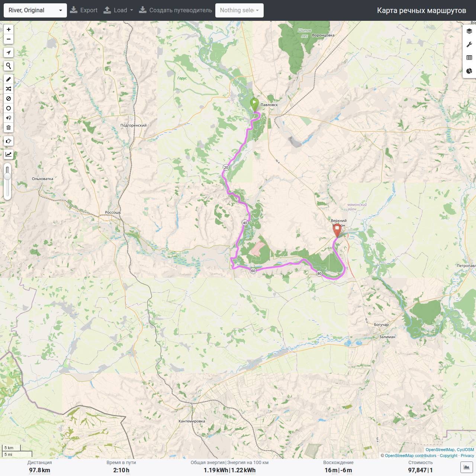Open the River, Original profile dropdown
Image resolution: width=476 pixels, height=476 pixels.
[35, 10]
